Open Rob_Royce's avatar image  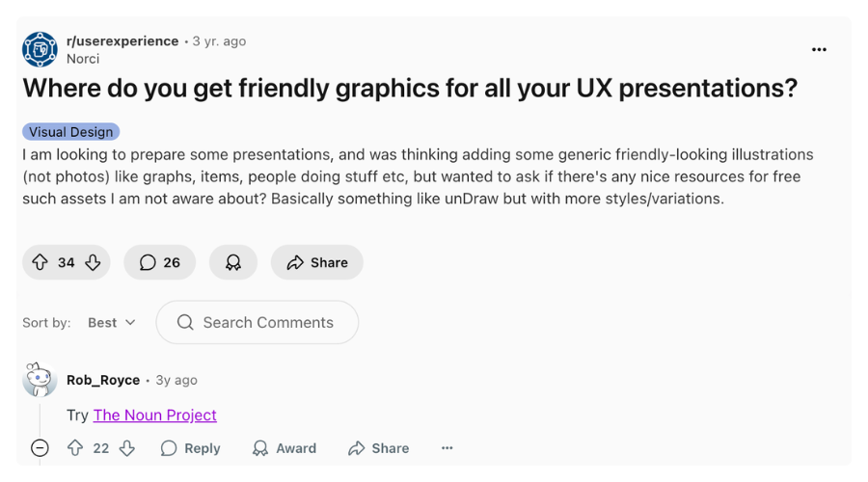(40, 380)
